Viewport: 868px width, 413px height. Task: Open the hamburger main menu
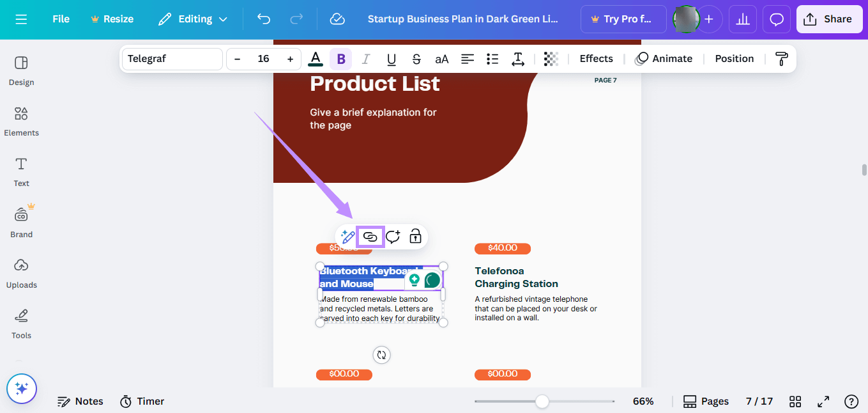pos(21,19)
